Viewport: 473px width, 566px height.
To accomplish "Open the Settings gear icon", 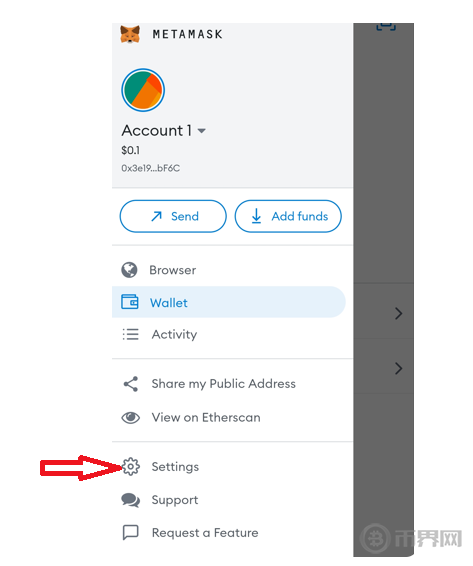I will point(130,467).
